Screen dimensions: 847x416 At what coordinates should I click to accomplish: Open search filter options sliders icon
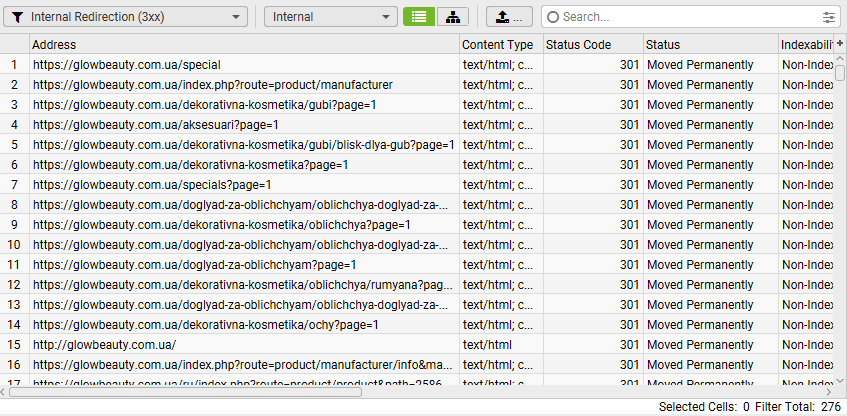829,17
